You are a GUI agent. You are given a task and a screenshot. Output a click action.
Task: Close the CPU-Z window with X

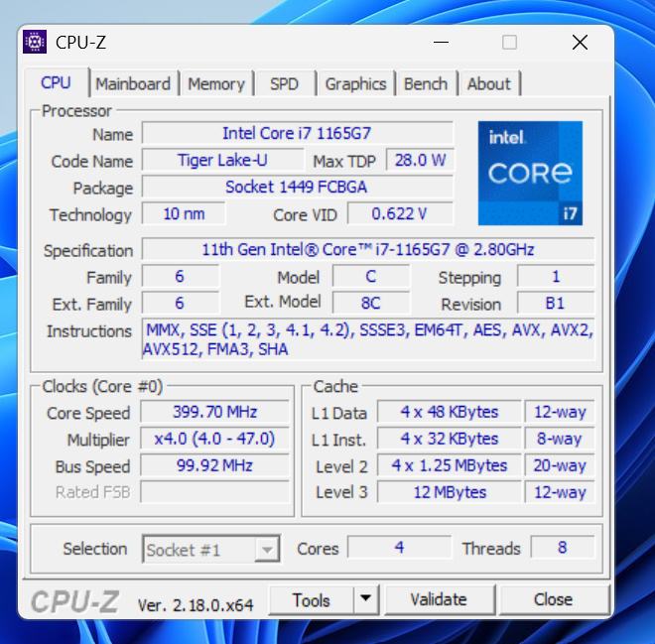(580, 43)
